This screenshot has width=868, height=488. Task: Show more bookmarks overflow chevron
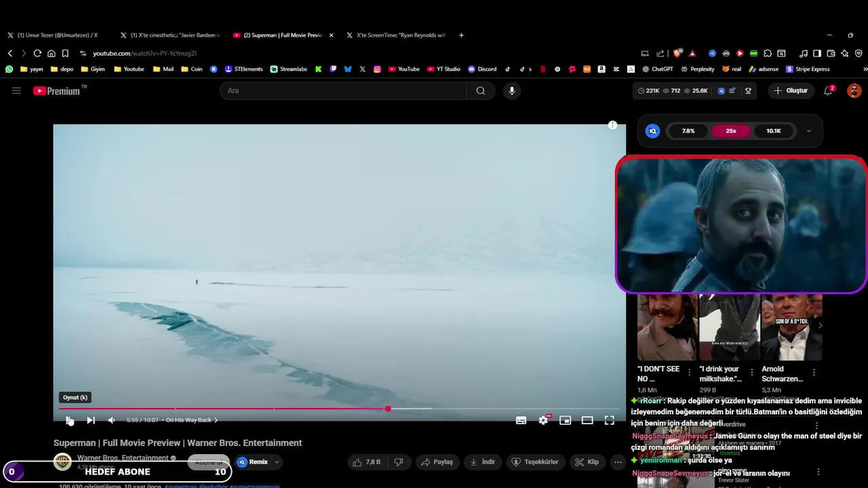[x=865, y=69]
